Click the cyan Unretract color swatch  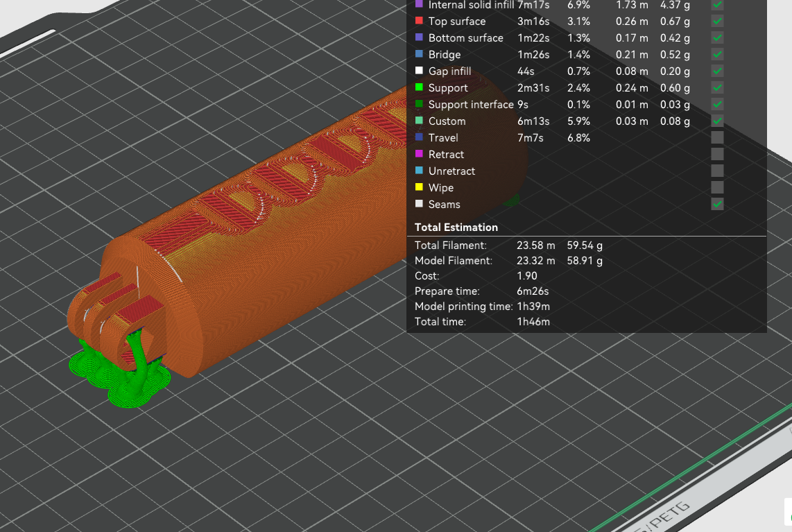[419, 170]
